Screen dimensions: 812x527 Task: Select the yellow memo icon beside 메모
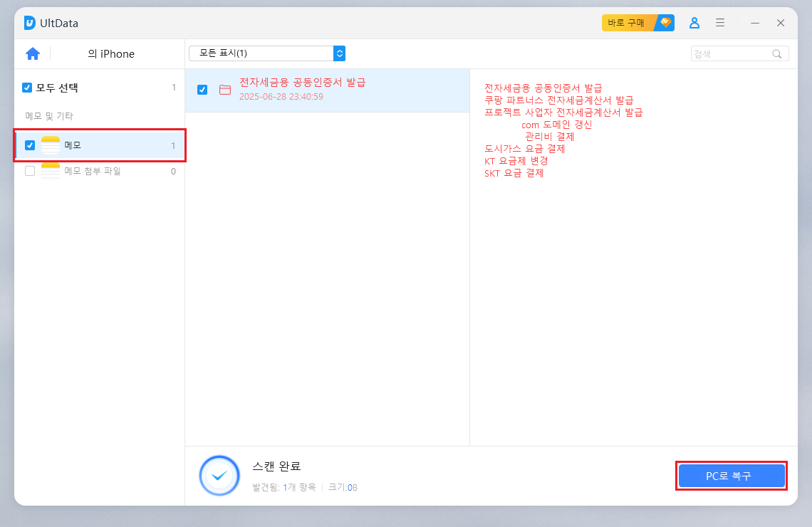click(x=50, y=145)
